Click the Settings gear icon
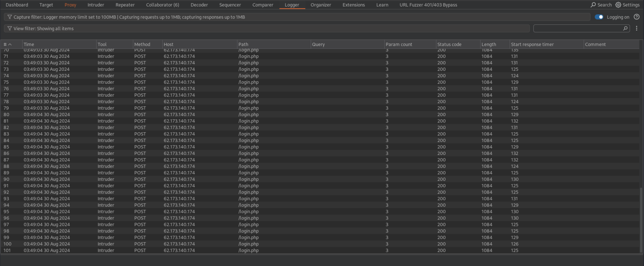The height and width of the screenshot is (266, 644). point(618,5)
